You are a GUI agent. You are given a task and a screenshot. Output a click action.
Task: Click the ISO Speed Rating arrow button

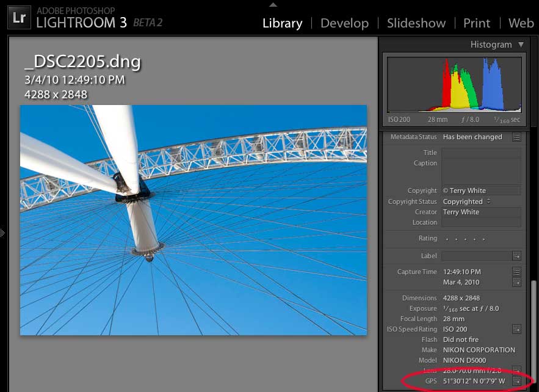516,330
